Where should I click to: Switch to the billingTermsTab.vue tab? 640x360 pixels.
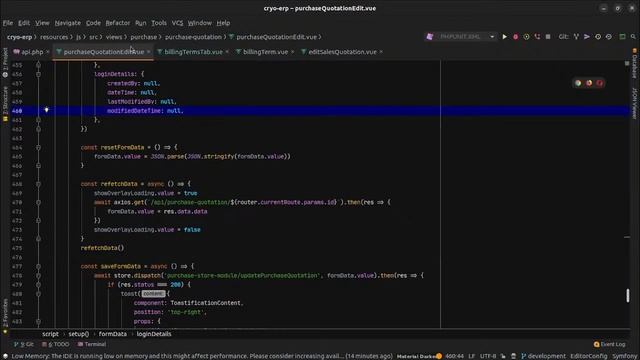[193, 52]
